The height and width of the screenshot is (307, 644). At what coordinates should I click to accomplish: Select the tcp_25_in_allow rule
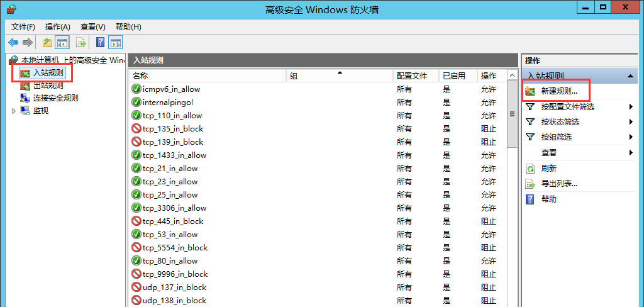(x=318, y=195)
